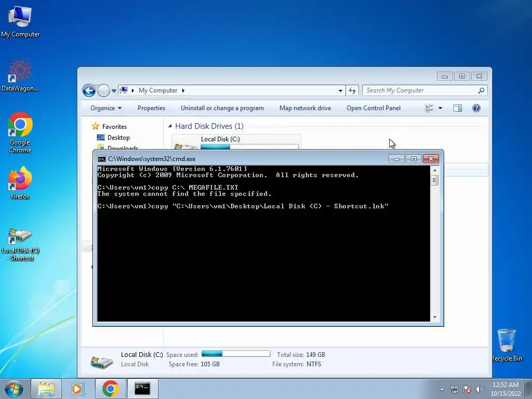Image resolution: width=532 pixels, height=399 pixels.
Task: Click the cmd window title bar icon
Action: click(101, 159)
